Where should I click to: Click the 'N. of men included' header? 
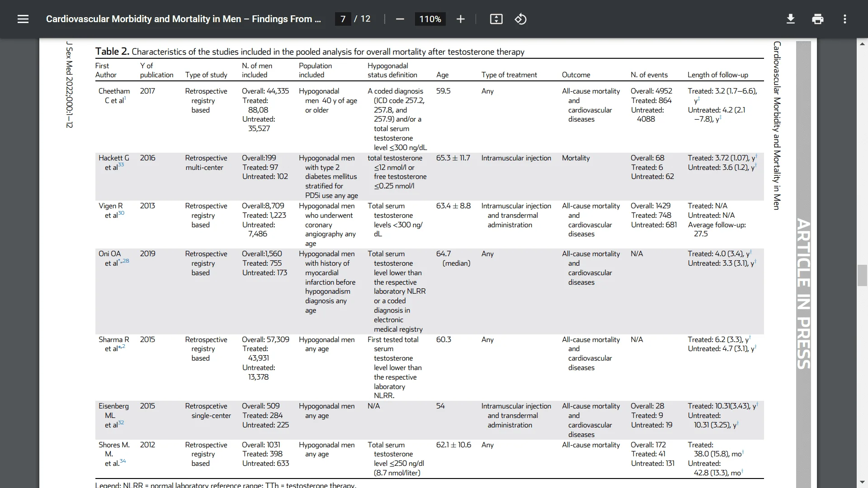pyautogui.click(x=257, y=70)
